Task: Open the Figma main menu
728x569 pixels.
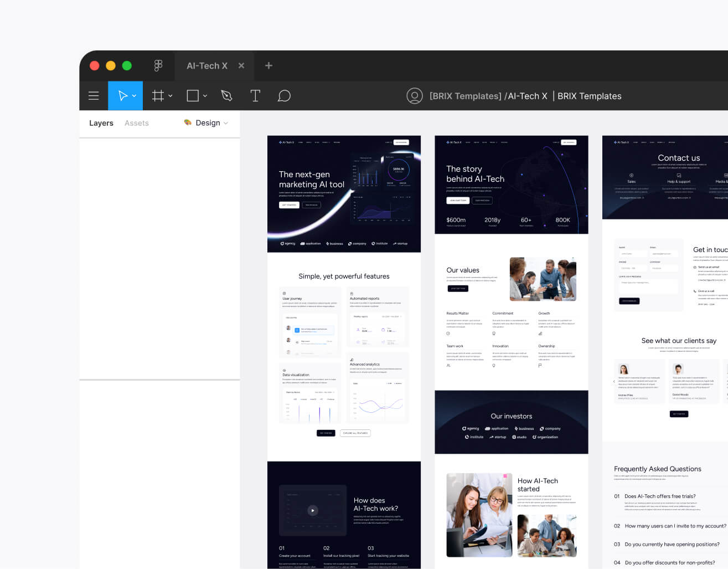Action: click(x=94, y=95)
